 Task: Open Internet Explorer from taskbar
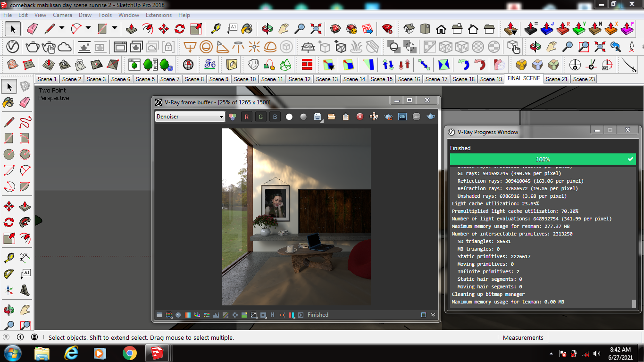(x=71, y=353)
